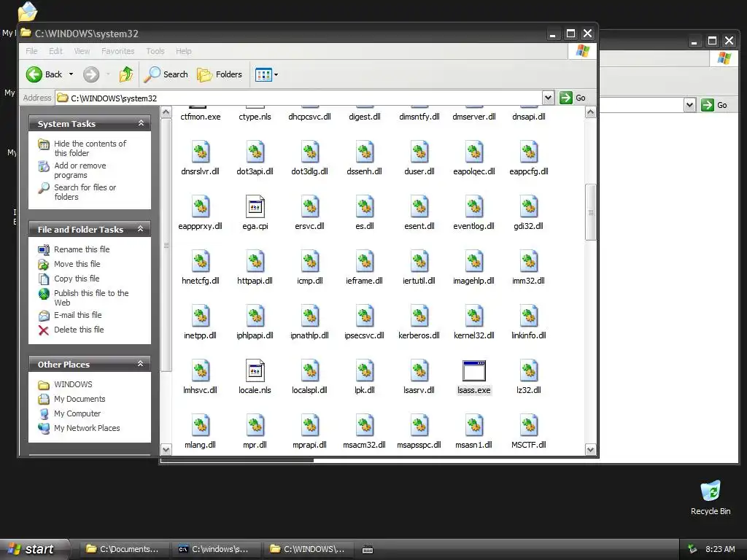The width and height of the screenshot is (747, 560).
Task: Open the address dropdown in the background window
Action: [x=689, y=105]
